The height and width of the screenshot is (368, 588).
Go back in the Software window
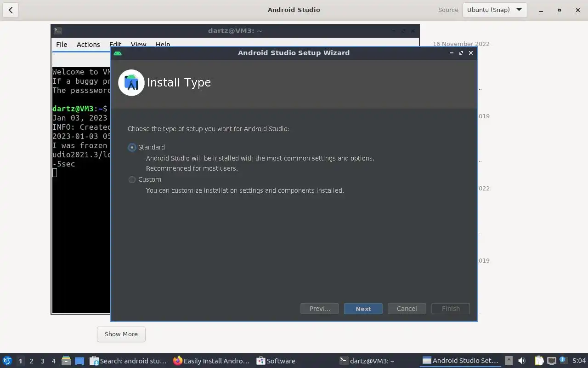pyautogui.click(x=11, y=10)
